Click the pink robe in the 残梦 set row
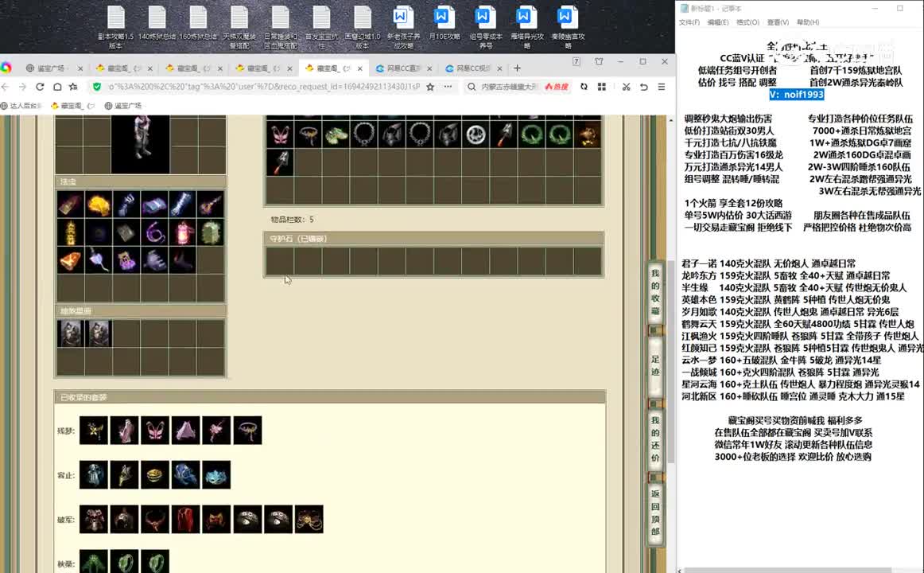924x573 pixels. pyautogui.click(x=124, y=431)
